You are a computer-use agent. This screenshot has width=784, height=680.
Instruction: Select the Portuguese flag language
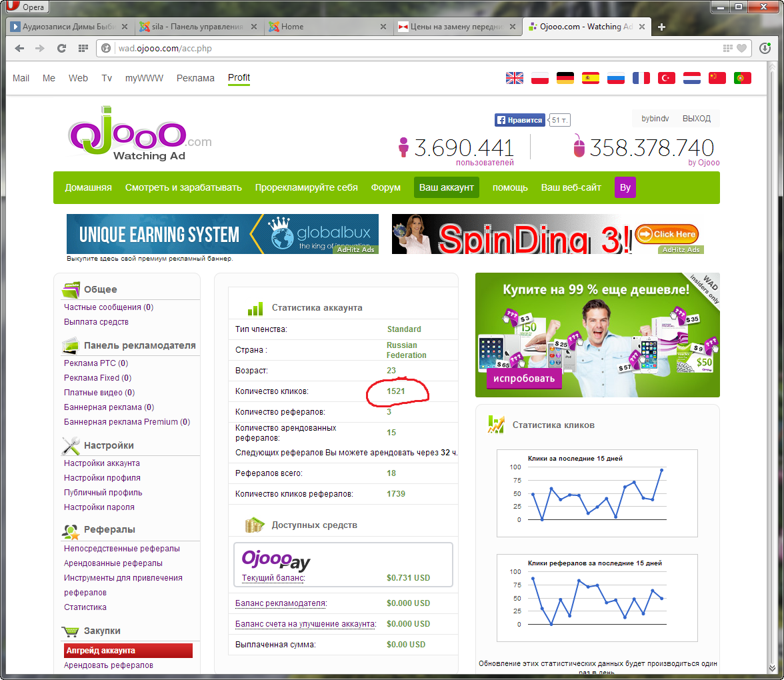743,78
